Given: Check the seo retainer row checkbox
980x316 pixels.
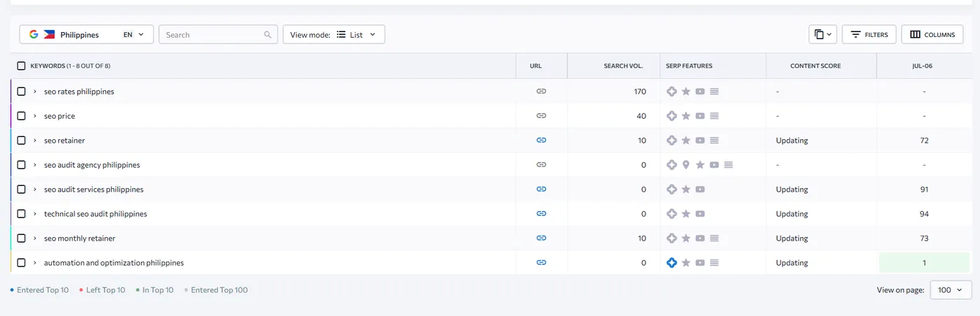Looking at the screenshot, I should (21, 141).
